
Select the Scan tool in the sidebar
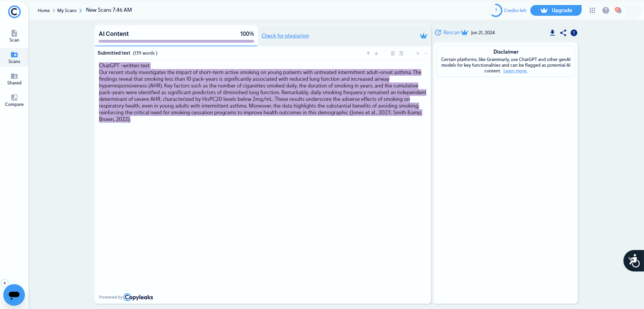(14, 35)
